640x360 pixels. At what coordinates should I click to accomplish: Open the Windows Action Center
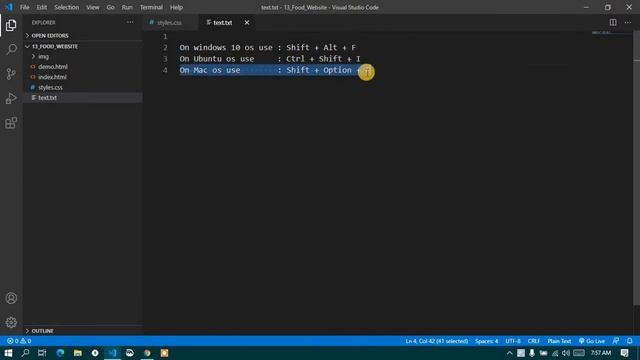[624, 353]
